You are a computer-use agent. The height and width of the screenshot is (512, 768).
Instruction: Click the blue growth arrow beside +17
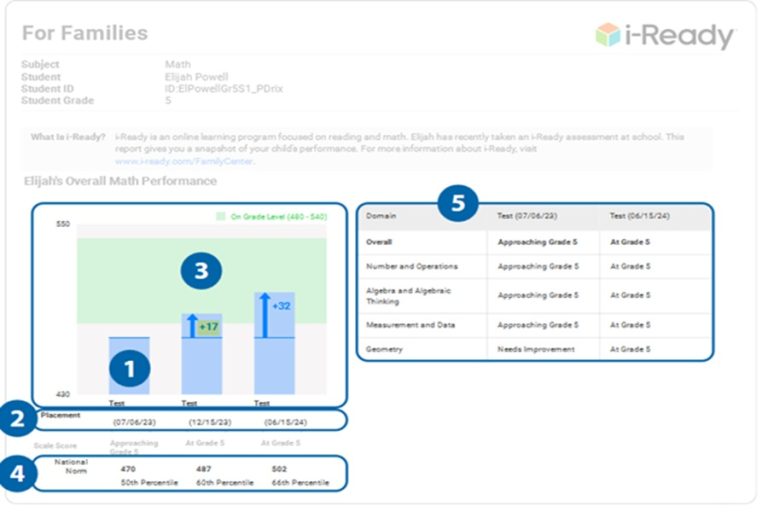tap(192, 326)
